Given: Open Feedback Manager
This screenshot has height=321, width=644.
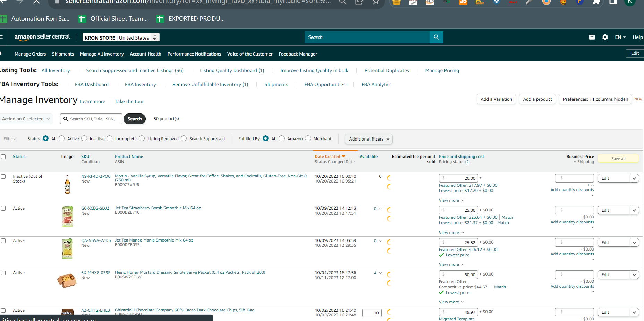Looking at the screenshot, I should pyautogui.click(x=298, y=54).
